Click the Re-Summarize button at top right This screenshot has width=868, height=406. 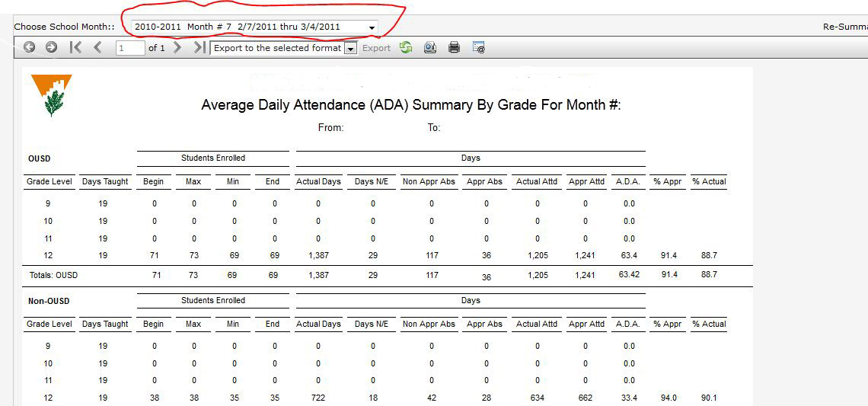(x=845, y=27)
